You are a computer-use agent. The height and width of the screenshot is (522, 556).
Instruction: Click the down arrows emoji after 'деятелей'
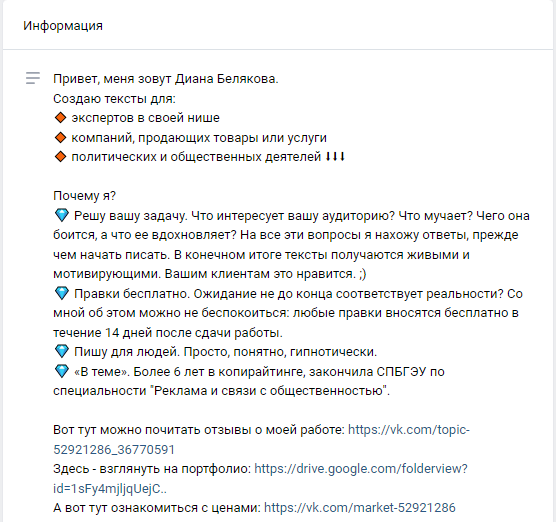(x=335, y=156)
